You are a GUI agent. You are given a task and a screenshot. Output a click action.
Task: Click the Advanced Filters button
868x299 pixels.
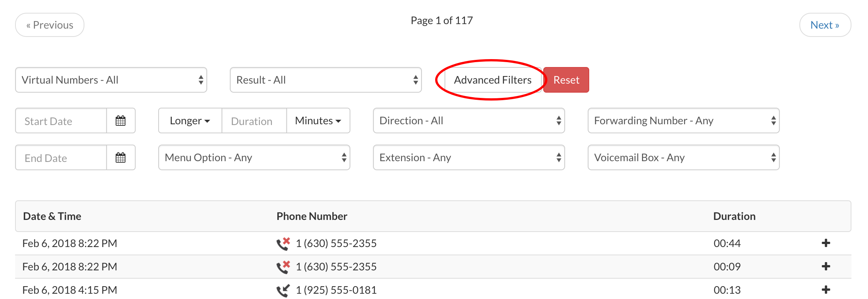click(x=493, y=80)
